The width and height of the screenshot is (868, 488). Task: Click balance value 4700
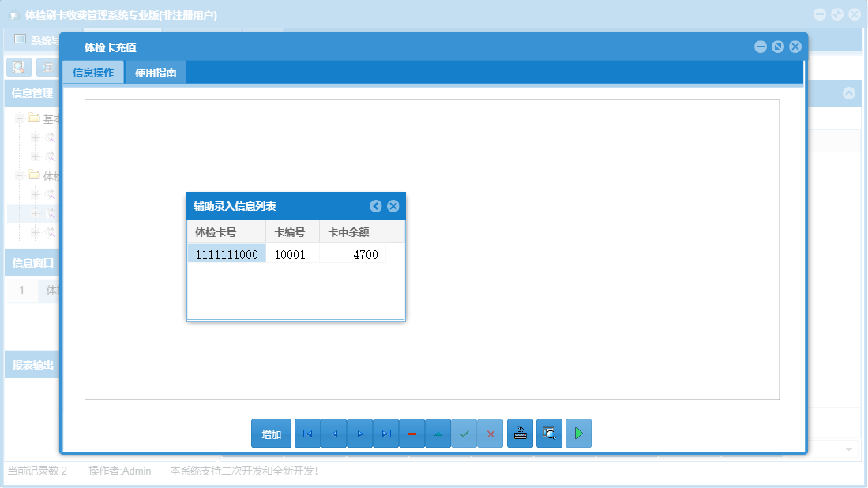pos(352,254)
